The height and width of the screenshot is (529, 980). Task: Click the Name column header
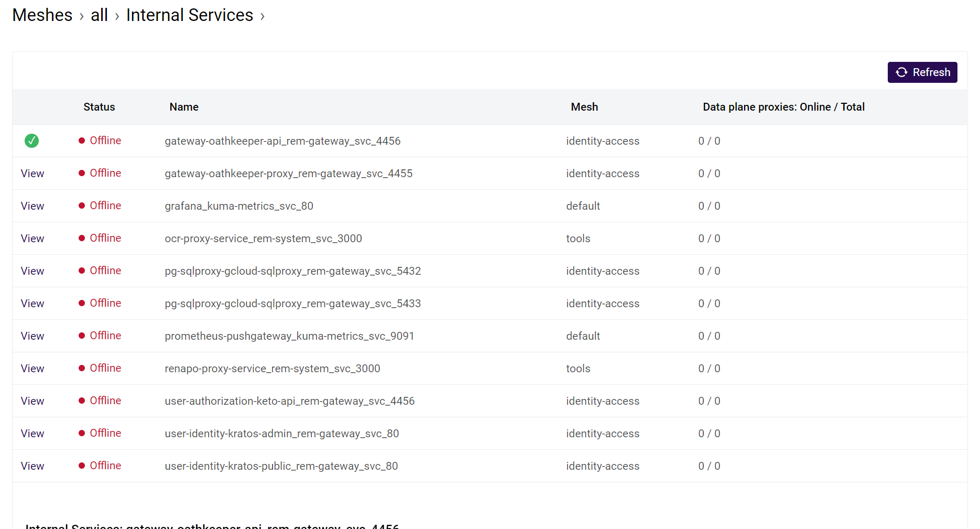183,106
